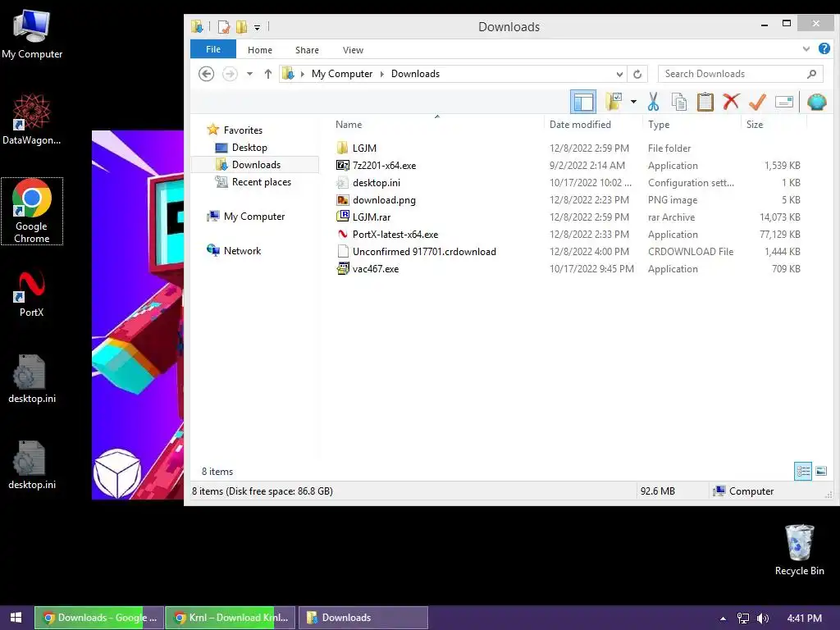Open the File menu
The height and width of the screenshot is (630, 840).
(x=213, y=49)
